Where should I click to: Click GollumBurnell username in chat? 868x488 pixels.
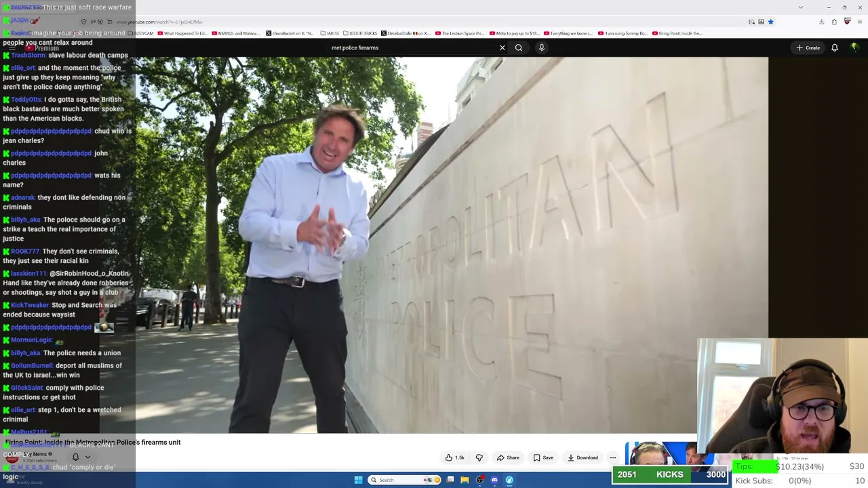[32, 366]
